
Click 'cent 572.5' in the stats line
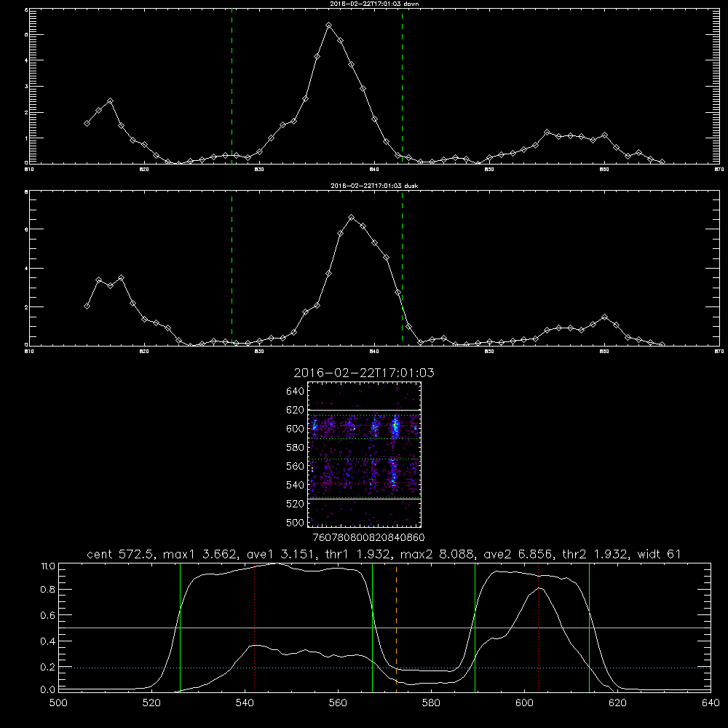[x=122, y=554]
